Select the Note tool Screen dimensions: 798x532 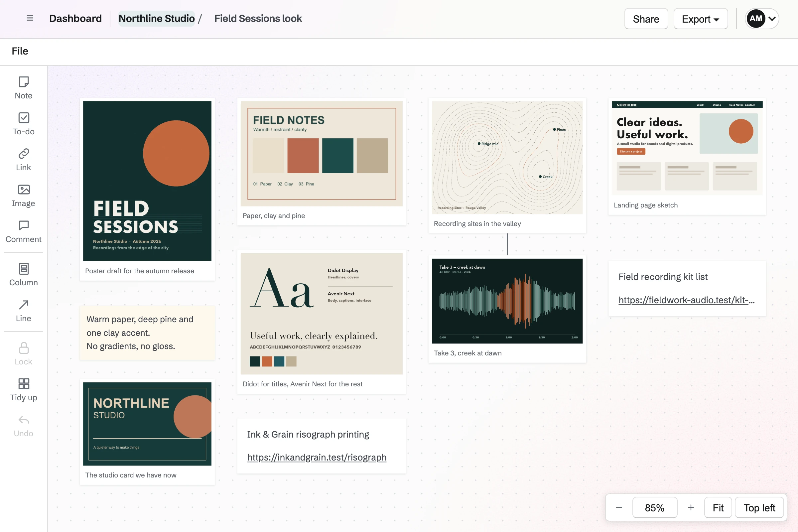(23, 88)
